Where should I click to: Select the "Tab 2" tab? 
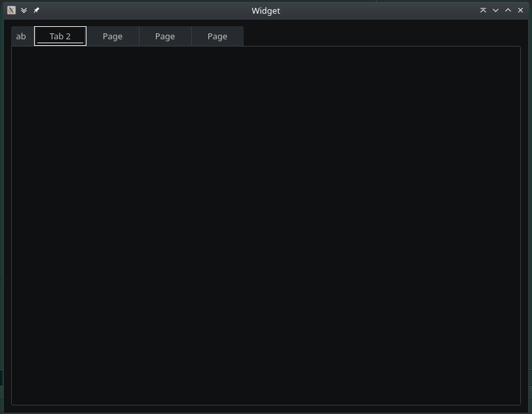point(60,36)
